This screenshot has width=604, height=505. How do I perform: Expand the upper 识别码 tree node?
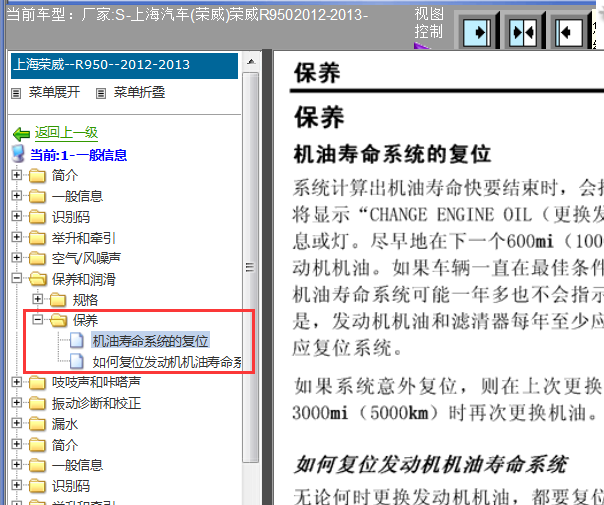pyautogui.click(x=17, y=216)
